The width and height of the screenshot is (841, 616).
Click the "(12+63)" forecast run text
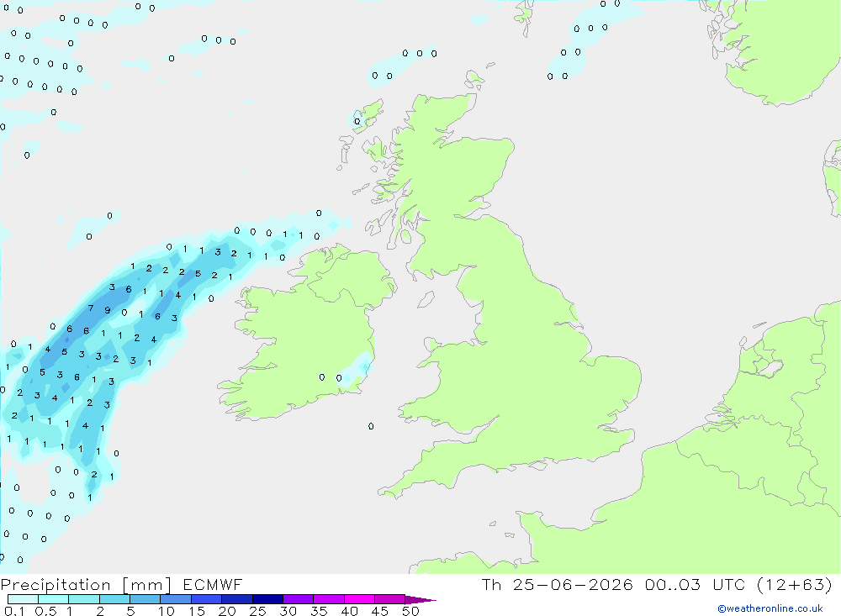tap(795, 584)
